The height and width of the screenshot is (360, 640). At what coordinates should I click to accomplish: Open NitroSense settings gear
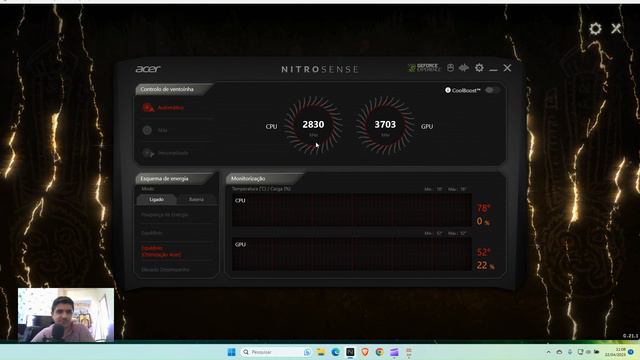click(x=479, y=68)
